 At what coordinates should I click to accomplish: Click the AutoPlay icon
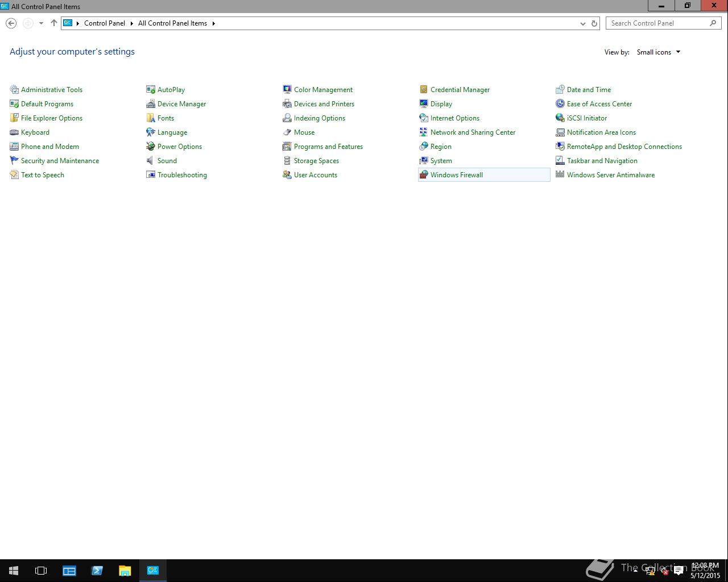point(151,89)
